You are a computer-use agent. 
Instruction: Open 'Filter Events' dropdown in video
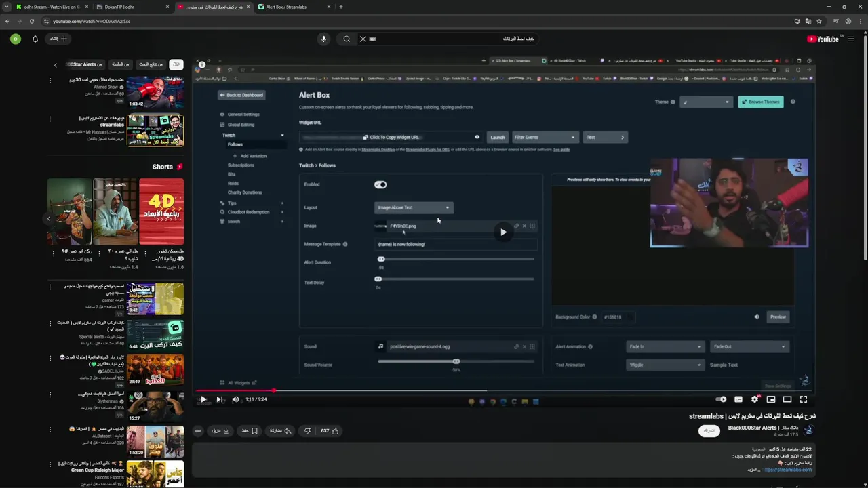545,137
